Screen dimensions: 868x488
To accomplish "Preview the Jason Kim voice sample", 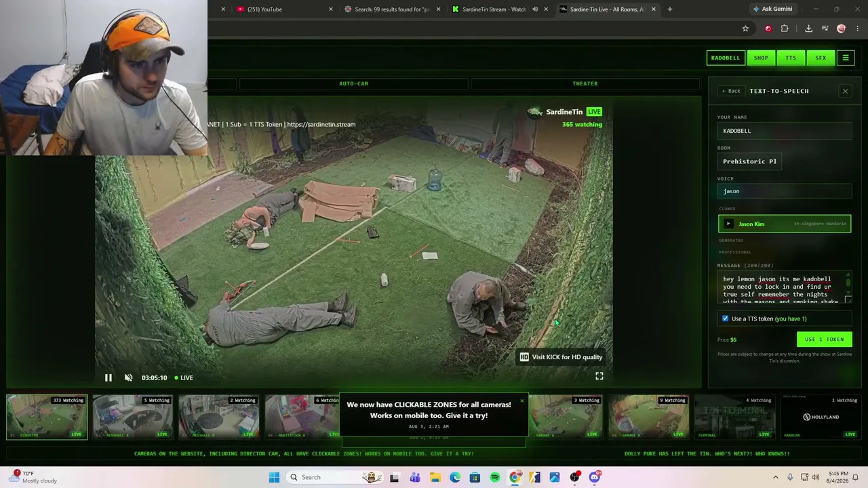I will [728, 224].
